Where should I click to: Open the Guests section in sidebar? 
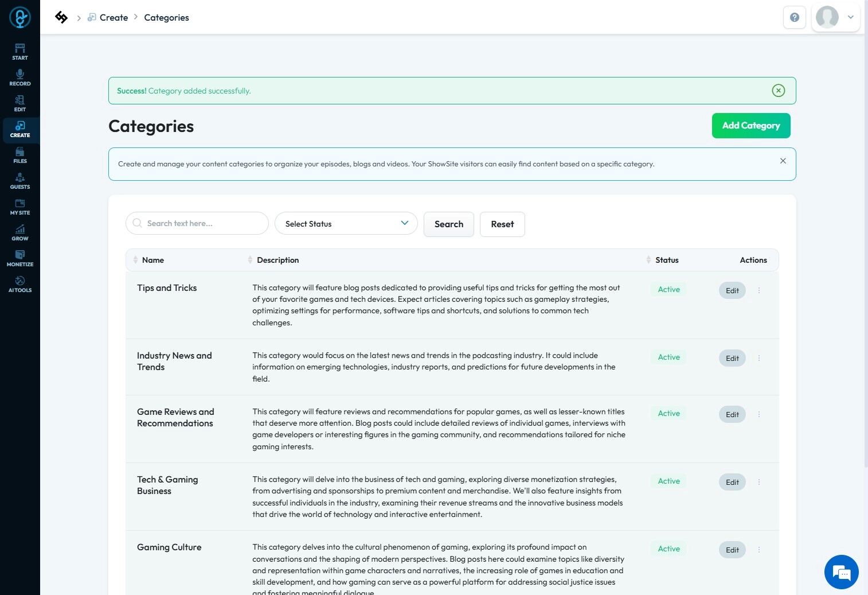tap(20, 181)
